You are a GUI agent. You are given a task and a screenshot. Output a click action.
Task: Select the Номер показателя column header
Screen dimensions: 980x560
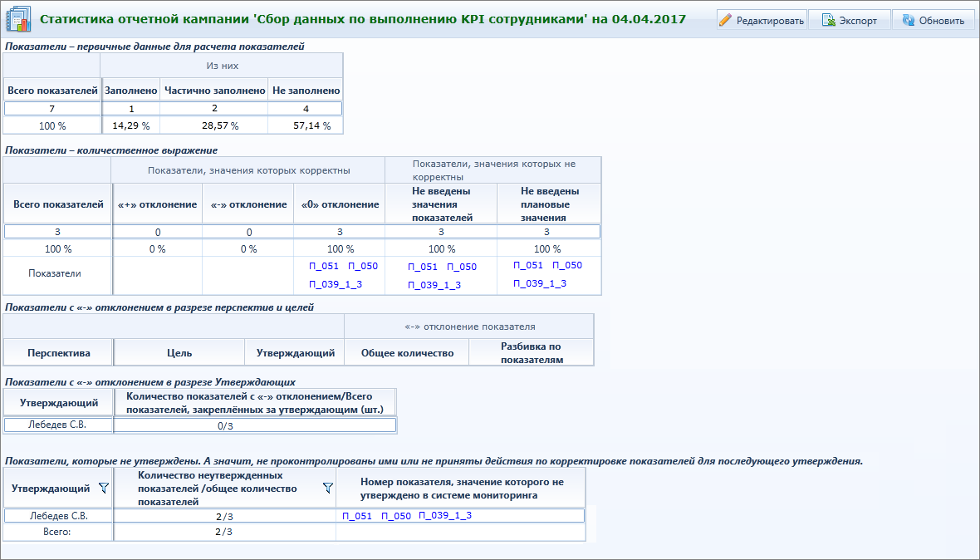click(x=462, y=489)
